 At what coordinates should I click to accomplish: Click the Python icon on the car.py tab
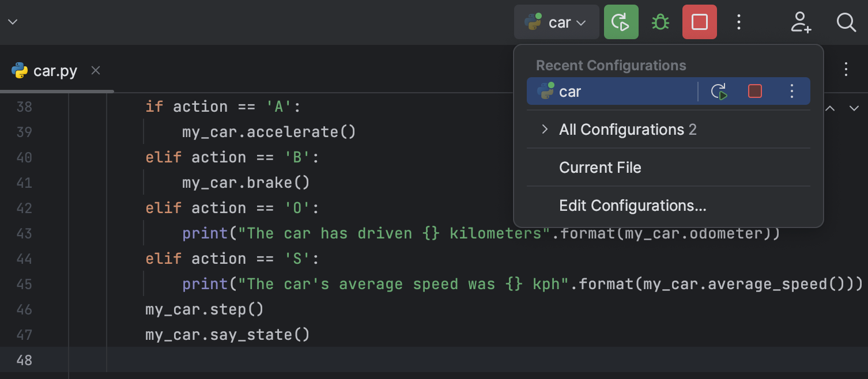click(x=19, y=70)
